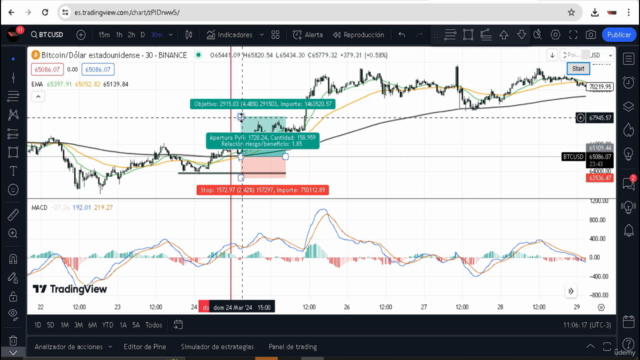
Task: Select the 2h timeframe
Action: click(x=131, y=35)
